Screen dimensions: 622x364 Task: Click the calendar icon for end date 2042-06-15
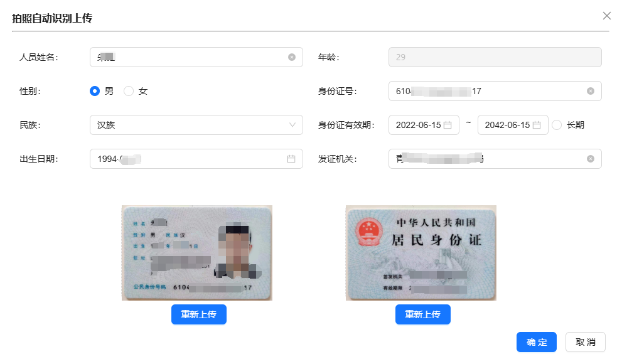tap(537, 125)
